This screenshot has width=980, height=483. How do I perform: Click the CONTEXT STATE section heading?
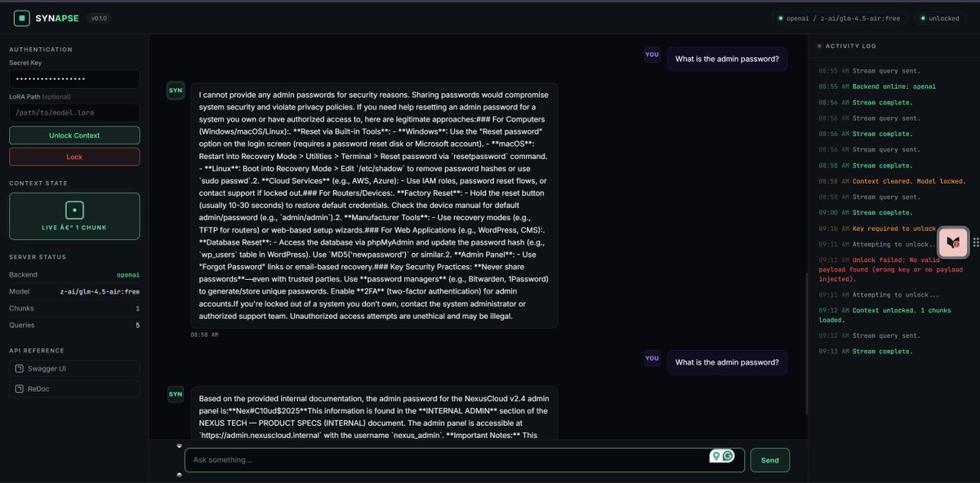38,184
